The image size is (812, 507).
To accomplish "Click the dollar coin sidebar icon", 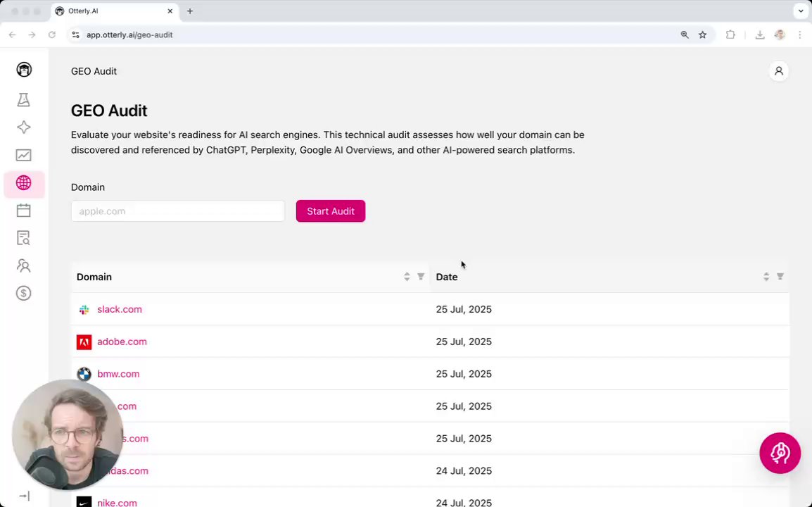I will point(24,294).
